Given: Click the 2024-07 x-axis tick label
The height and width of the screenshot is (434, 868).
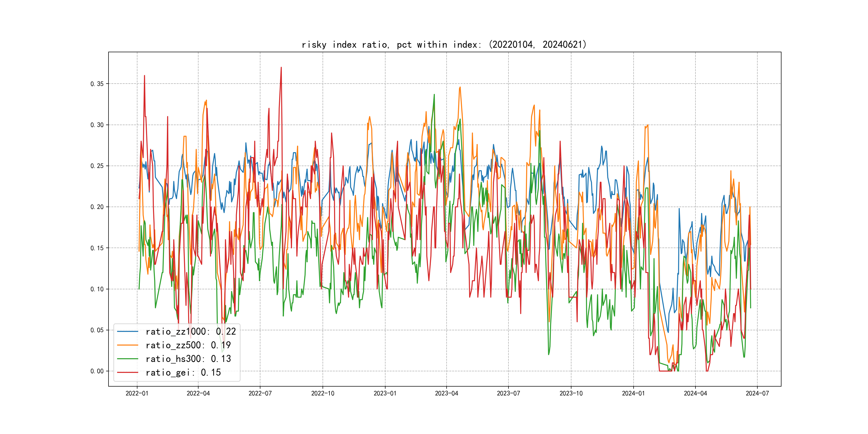Looking at the screenshot, I should [x=757, y=393].
